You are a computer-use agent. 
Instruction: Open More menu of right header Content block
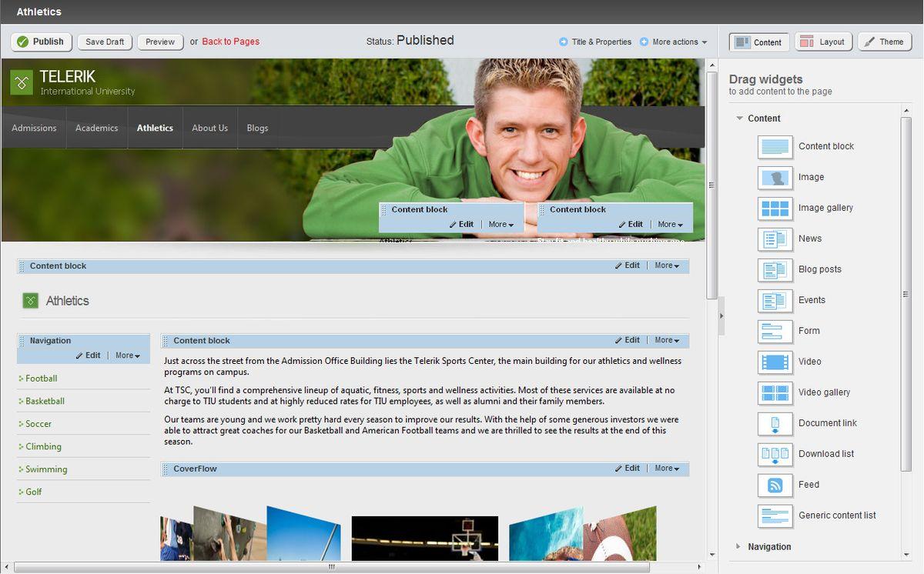pyautogui.click(x=670, y=225)
